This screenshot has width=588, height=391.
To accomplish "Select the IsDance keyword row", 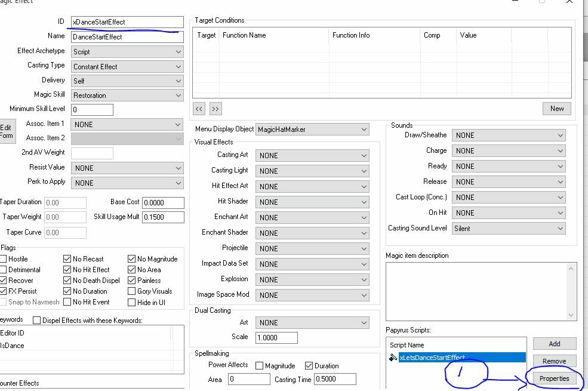I will (85, 346).
